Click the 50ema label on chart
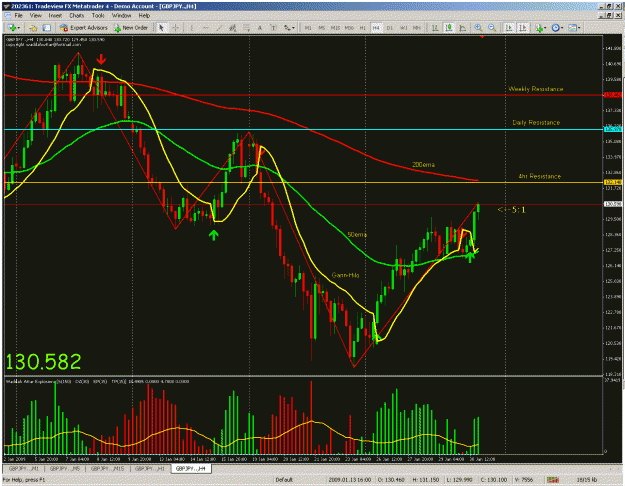625x486 pixels. pos(357,234)
